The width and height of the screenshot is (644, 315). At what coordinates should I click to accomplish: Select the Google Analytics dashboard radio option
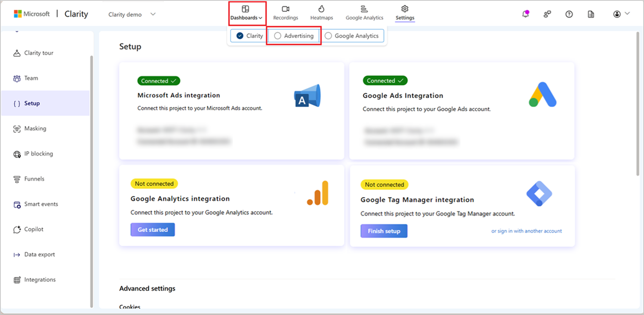click(x=353, y=36)
